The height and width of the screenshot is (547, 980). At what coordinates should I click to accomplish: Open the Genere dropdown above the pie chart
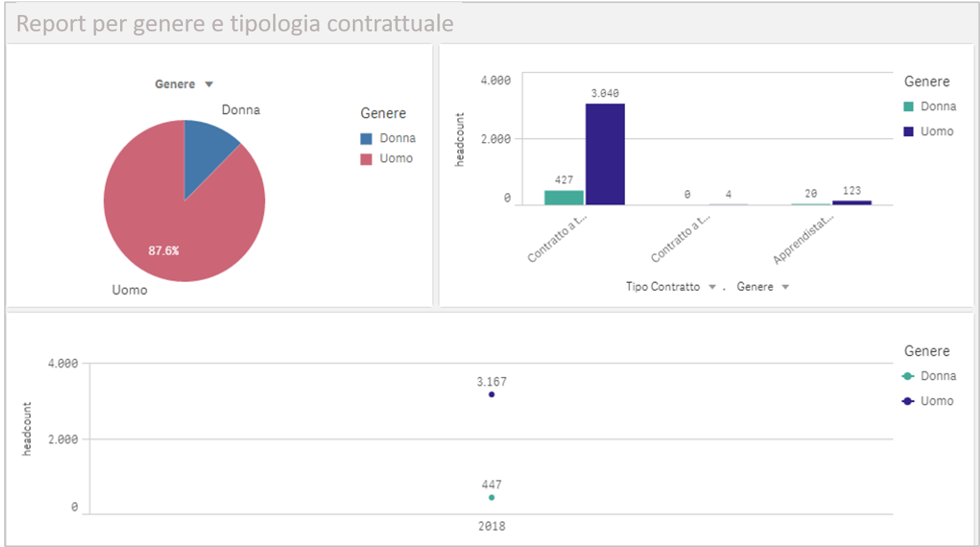point(184,85)
